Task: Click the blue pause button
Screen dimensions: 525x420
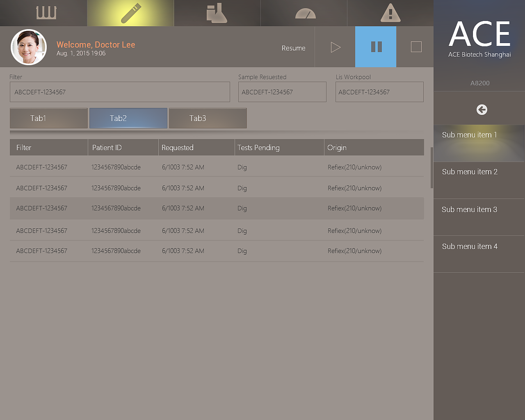Action: click(376, 47)
